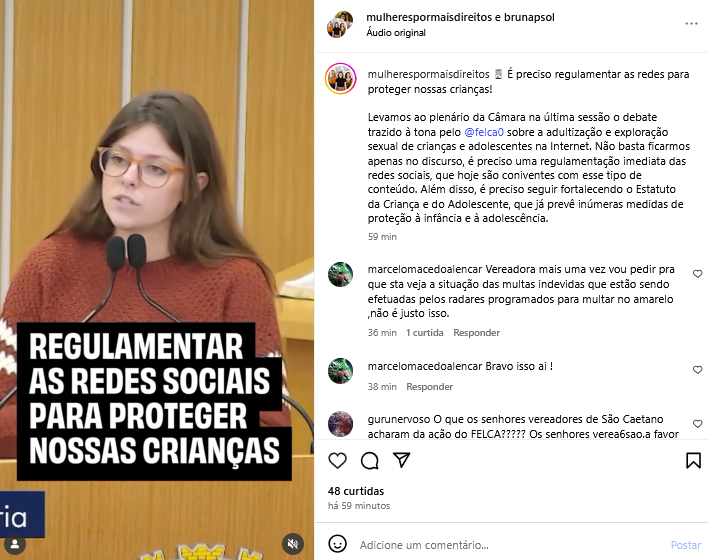
Task: Unmute the video using the speaker icon
Action: (x=293, y=543)
